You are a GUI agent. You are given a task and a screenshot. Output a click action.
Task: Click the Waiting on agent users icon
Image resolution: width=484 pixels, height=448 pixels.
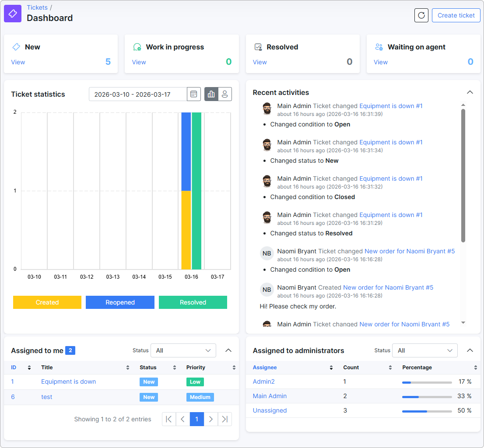pyautogui.click(x=379, y=47)
